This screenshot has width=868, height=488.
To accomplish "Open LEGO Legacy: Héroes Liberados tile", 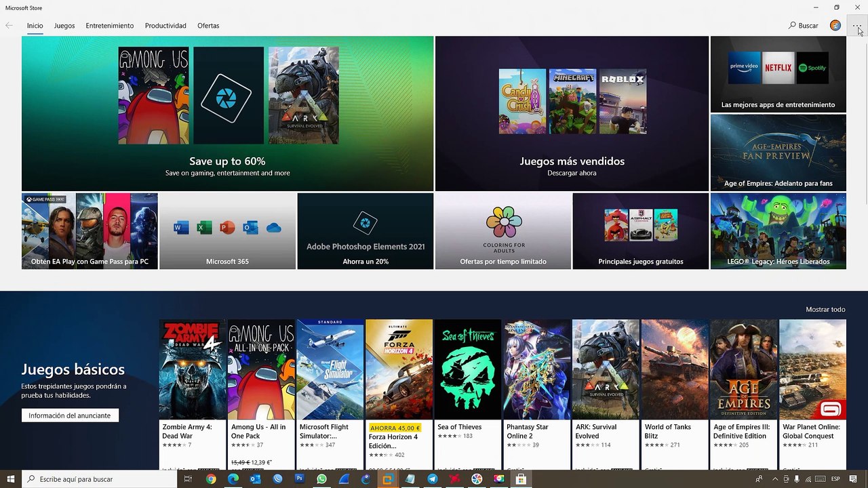I will click(x=778, y=231).
